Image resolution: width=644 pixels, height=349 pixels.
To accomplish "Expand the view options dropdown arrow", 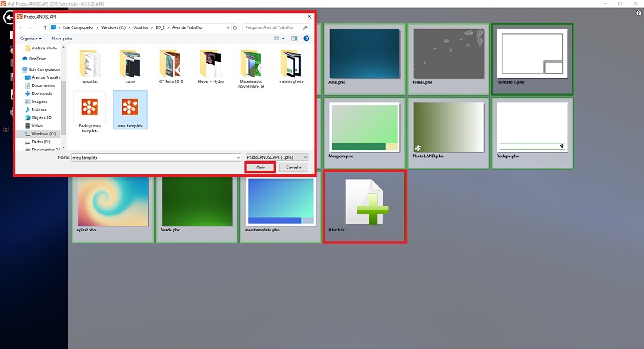I will [283, 39].
